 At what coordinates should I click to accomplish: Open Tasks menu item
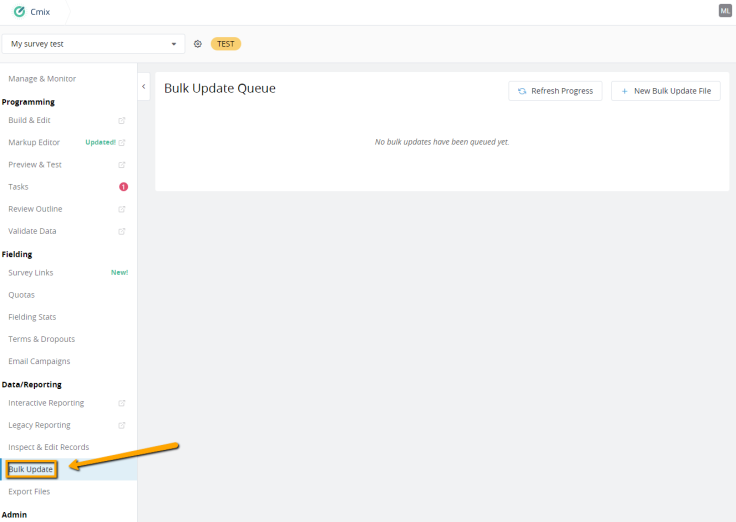click(x=18, y=187)
